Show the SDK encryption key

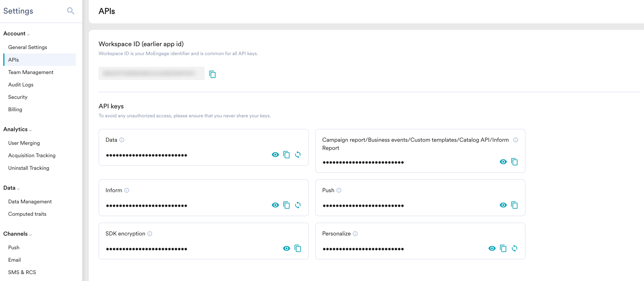tap(286, 248)
